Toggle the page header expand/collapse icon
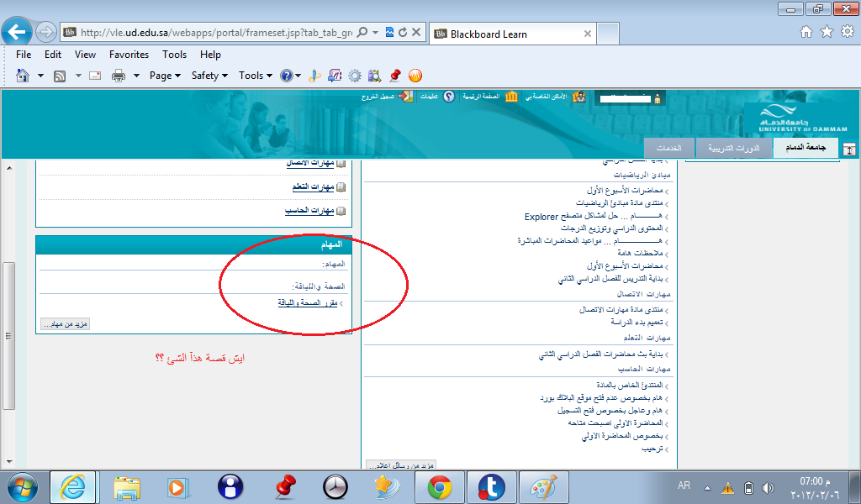Screen dimensions: 861x504 [x=849, y=150]
